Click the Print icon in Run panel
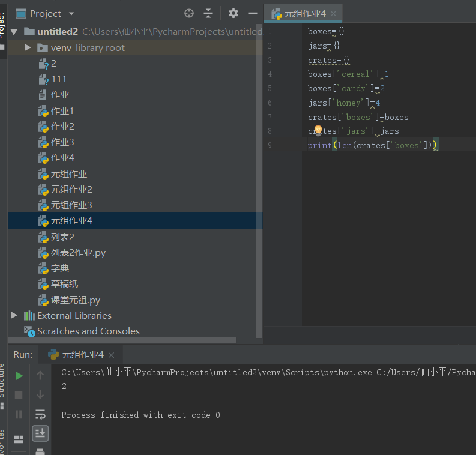This screenshot has height=455, width=476. pos(40,451)
